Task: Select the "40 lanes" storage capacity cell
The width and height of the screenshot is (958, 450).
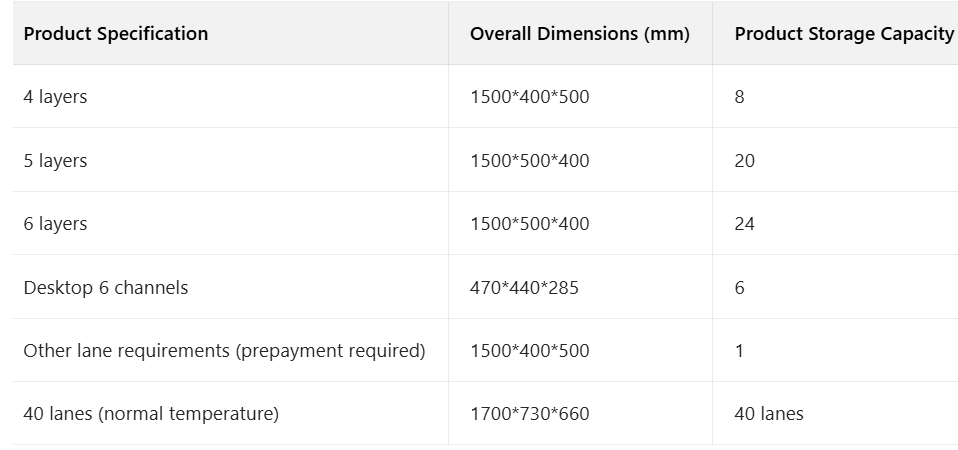Action: (768, 414)
